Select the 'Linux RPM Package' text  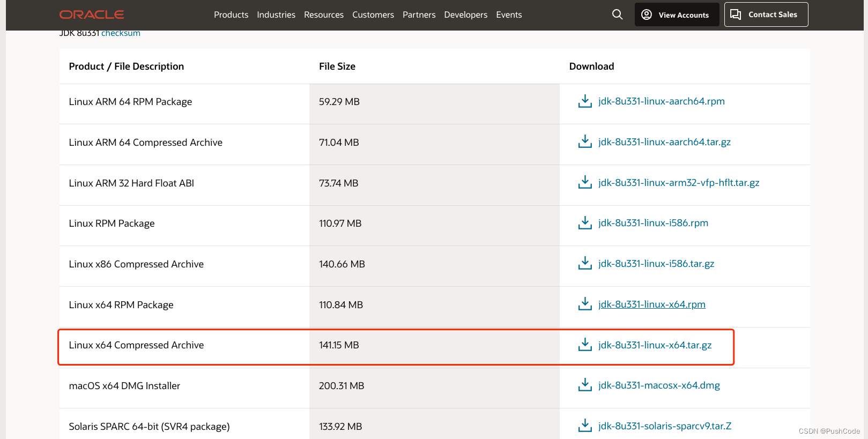[112, 223]
